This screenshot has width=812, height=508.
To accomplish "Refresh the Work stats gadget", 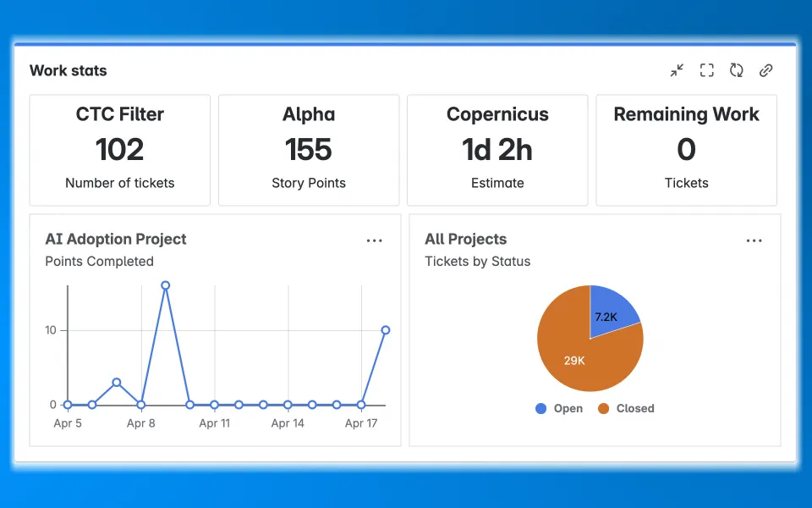I will pos(737,70).
